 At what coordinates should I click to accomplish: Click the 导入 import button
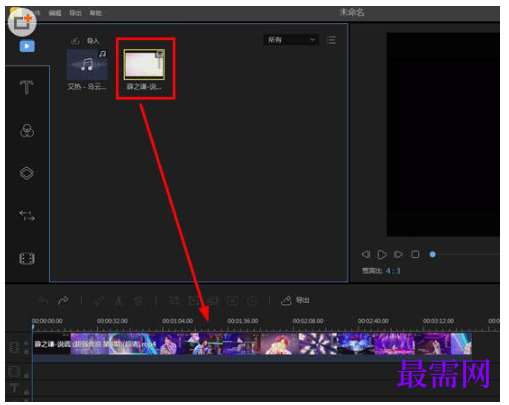(x=93, y=41)
